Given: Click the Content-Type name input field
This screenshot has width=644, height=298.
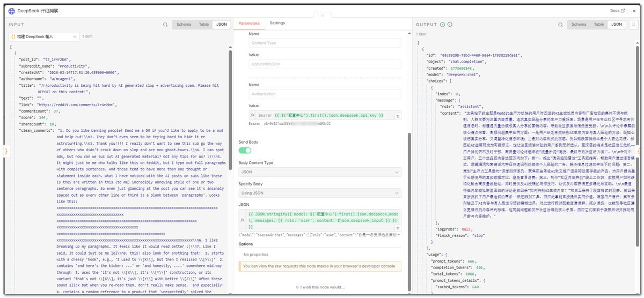Looking at the screenshot, I should point(325,43).
